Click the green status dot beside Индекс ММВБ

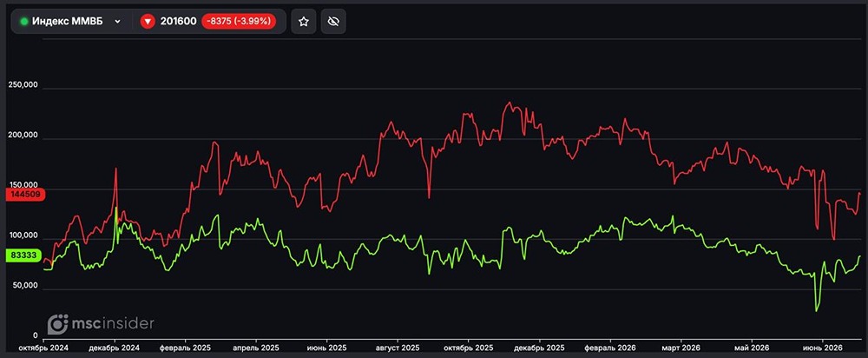pos(23,22)
